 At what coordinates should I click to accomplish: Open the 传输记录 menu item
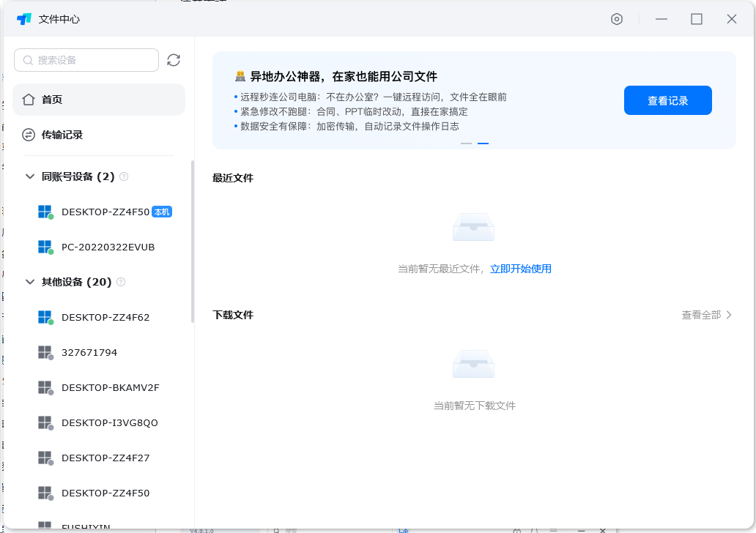pos(99,135)
